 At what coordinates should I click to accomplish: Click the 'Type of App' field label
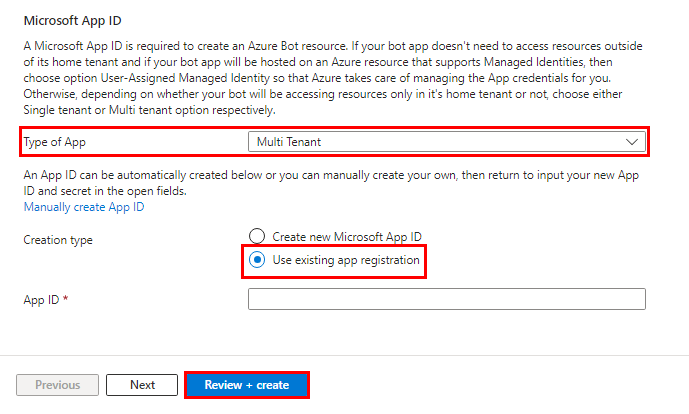[55, 142]
